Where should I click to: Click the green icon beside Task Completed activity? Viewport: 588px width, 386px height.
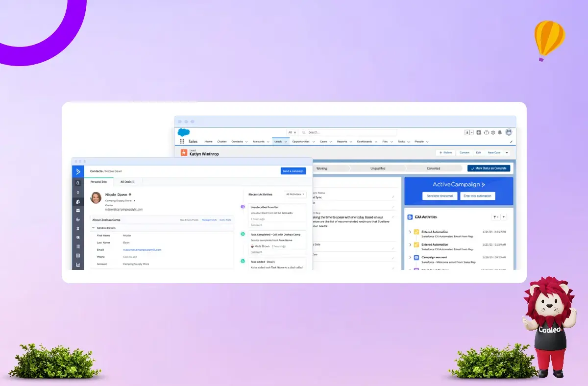[x=243, y=234]
